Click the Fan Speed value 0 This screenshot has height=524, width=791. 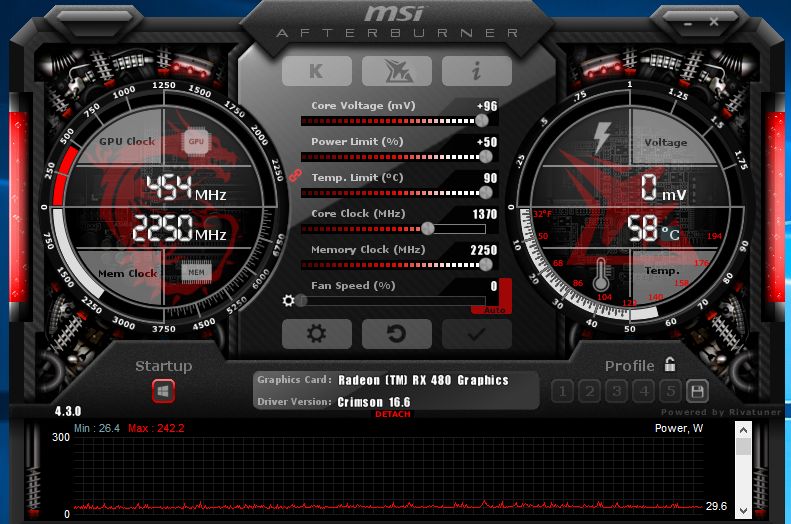(x=494, y=286)
